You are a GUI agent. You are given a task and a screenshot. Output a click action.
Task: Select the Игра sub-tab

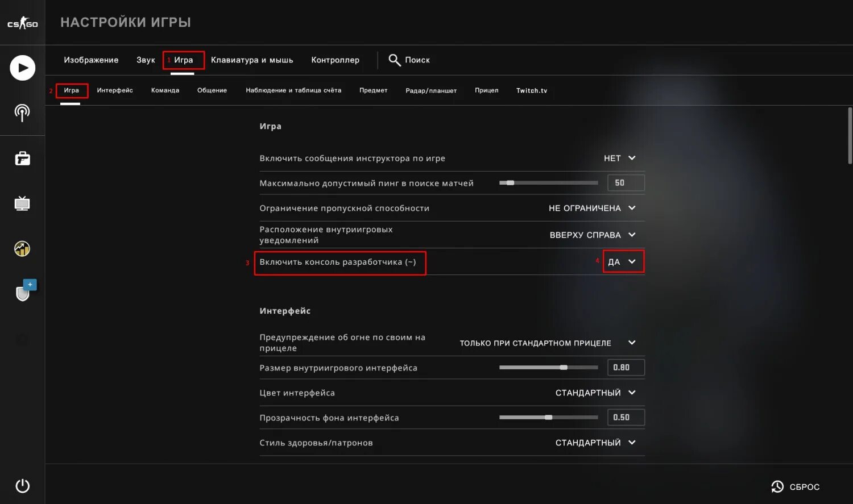(71, 90)
